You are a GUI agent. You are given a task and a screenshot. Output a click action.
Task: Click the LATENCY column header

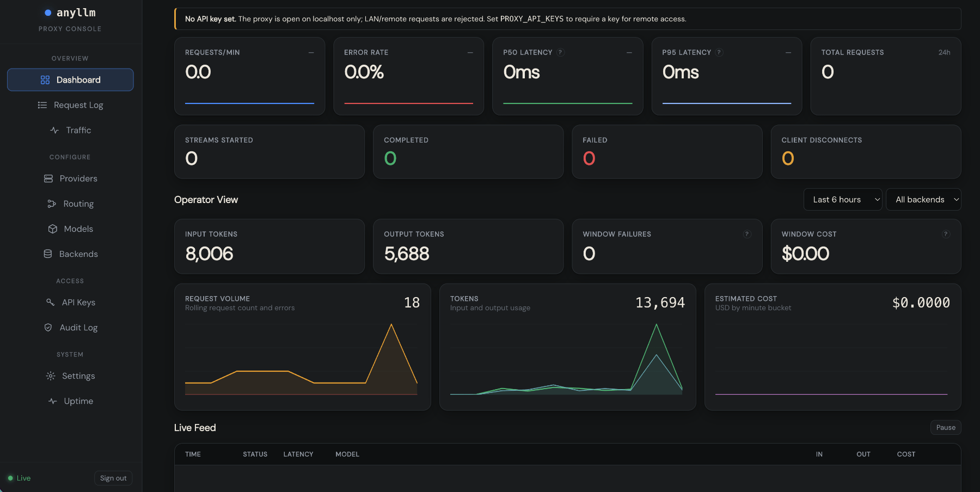[x=298, y=454]
